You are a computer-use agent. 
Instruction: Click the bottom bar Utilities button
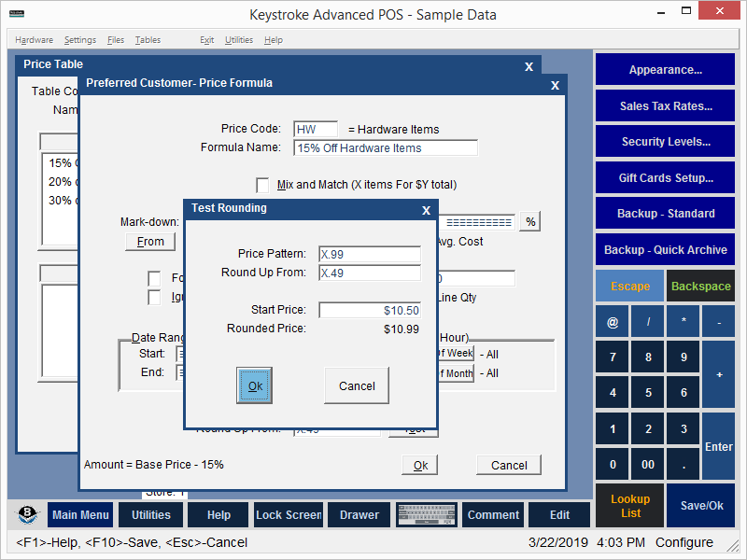150,515
